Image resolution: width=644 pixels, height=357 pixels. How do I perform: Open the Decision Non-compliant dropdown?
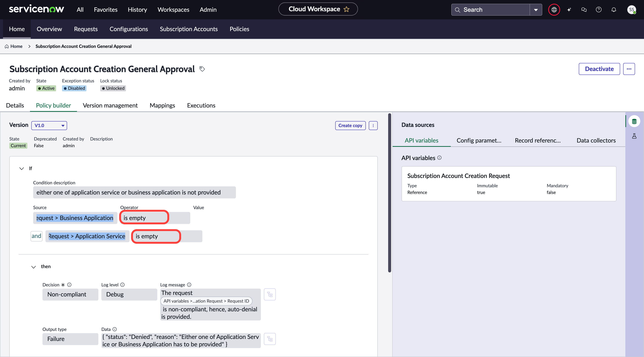[x=70, y=295]
